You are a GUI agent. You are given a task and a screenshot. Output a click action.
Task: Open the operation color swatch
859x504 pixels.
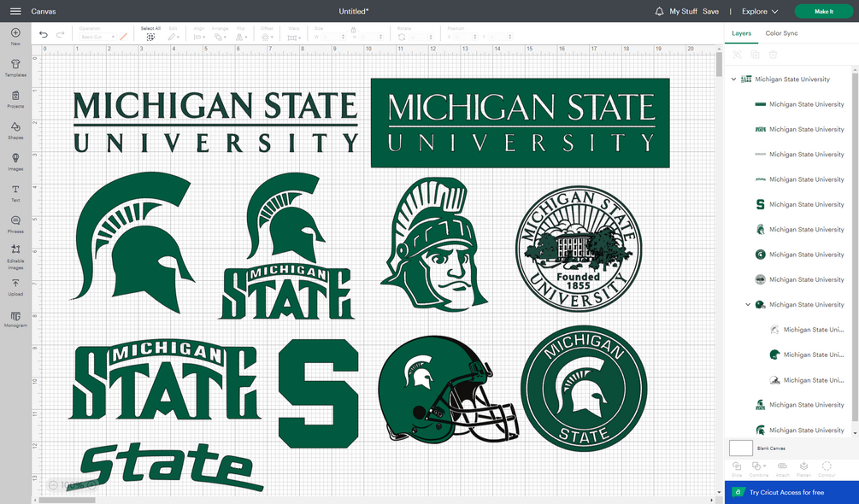pos(124,37)
